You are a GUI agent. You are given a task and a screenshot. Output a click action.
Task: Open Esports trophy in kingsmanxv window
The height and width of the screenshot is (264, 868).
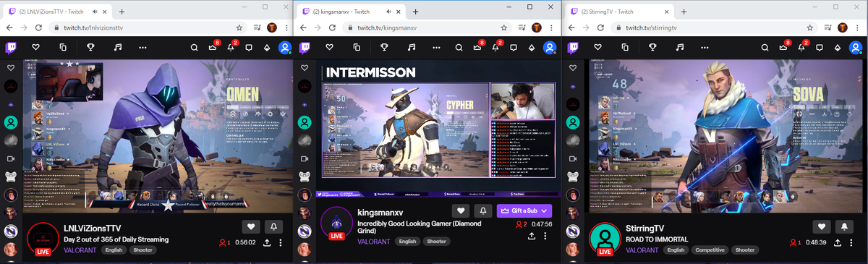(384, 48)
